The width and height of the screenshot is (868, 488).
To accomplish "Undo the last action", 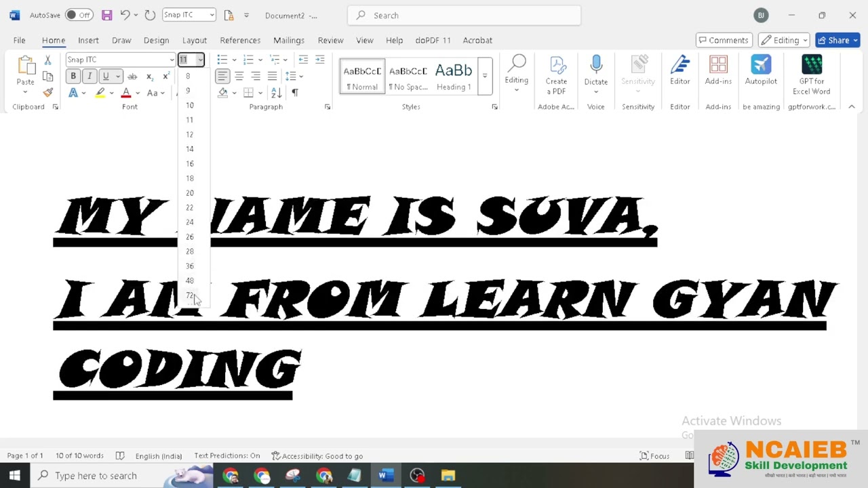I will tap(125, 15).
